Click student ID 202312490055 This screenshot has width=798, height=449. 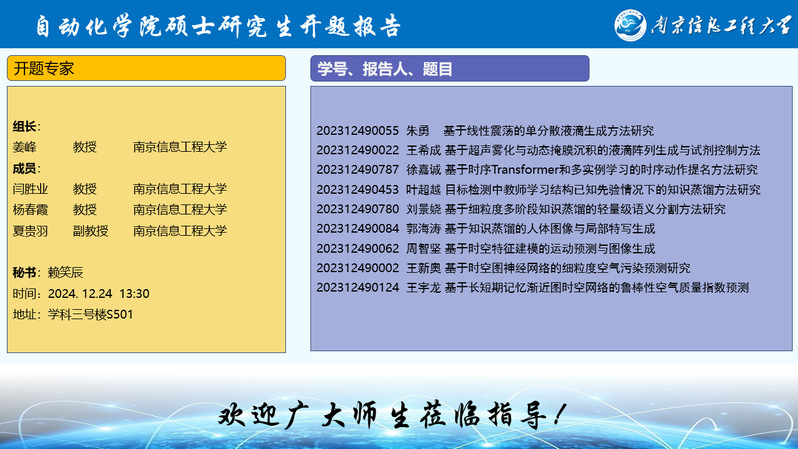pos(357,131)
